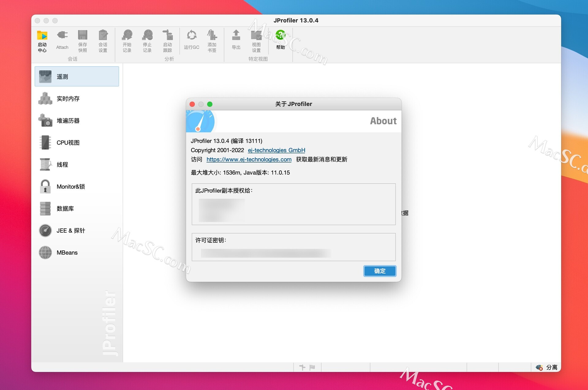Click the green zoom button of About dialog
588x390 pixels.
[x=210, y=104]
